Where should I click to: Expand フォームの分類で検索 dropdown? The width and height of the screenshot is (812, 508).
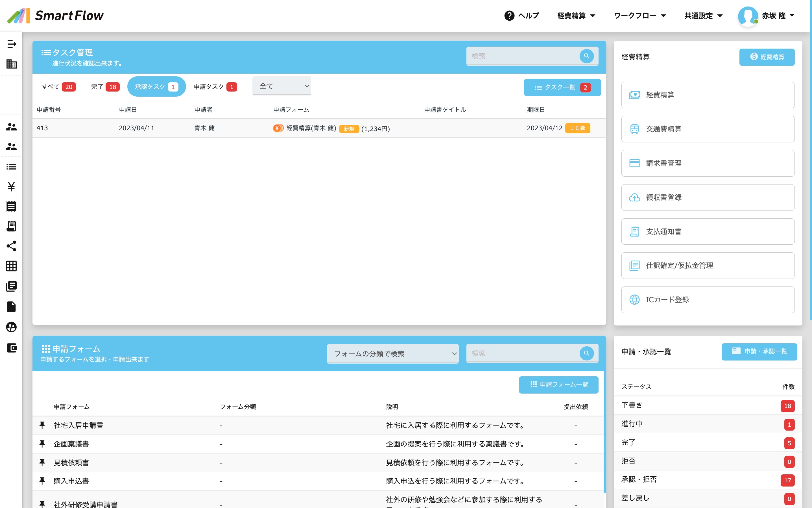[392, 353]
